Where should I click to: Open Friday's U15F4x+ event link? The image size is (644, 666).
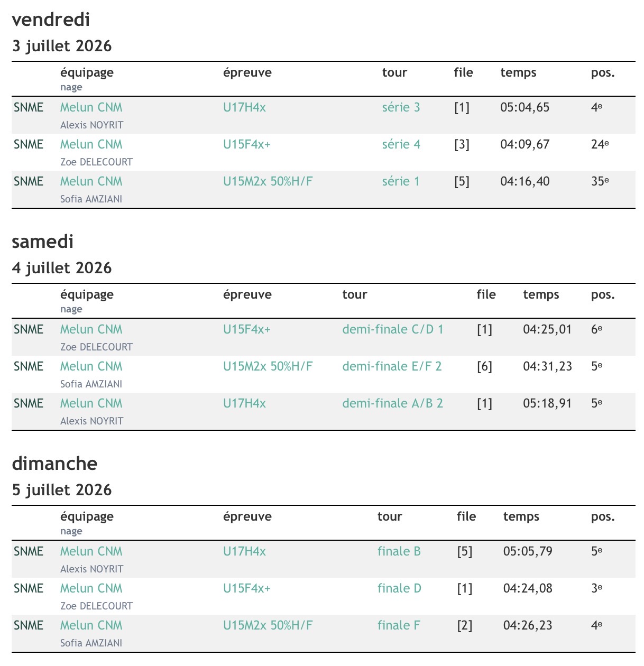(247, 144)
